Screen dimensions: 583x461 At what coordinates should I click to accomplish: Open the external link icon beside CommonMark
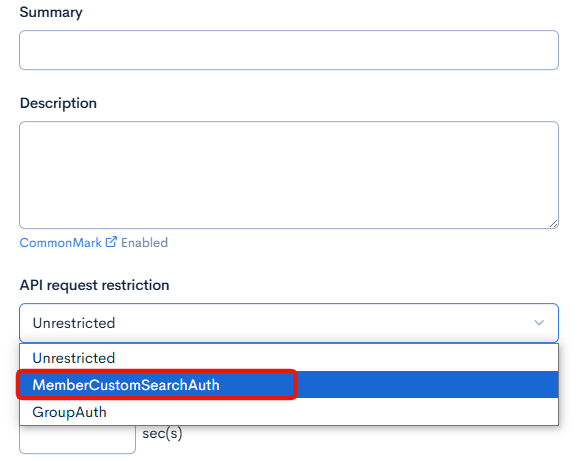pyautogui.click(x=111, y=242)
